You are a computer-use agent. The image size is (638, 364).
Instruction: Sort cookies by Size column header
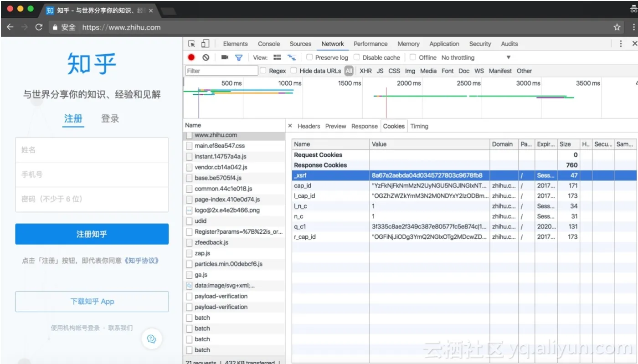[569, 144]
